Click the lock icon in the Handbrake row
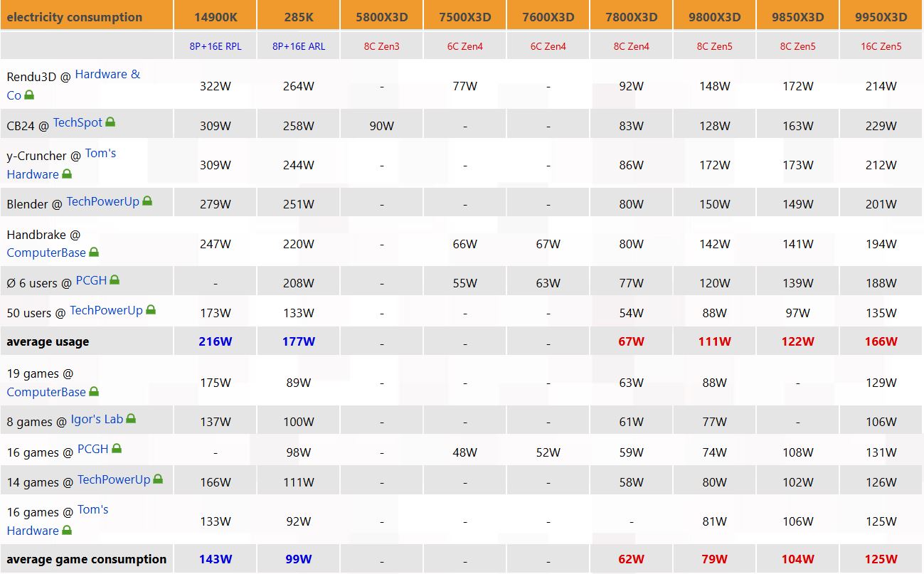This screenshot has height=574, width=924. [94, 253]
